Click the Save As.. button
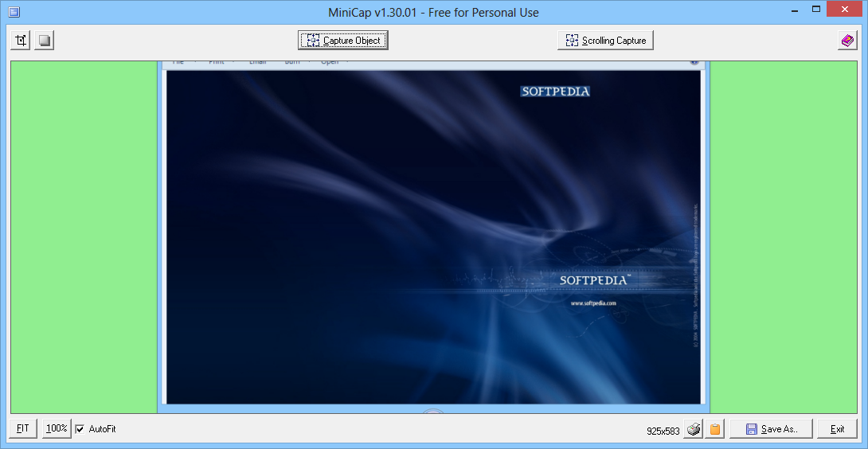This screenshot has width=868, height=449. coord(771,428)
